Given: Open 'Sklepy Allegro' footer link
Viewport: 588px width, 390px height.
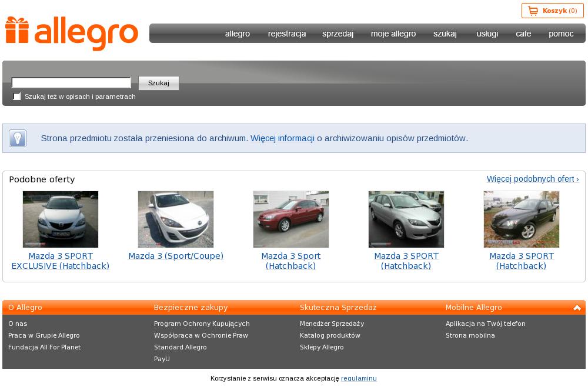Looking at the screenshot, I should pos(322,347).
